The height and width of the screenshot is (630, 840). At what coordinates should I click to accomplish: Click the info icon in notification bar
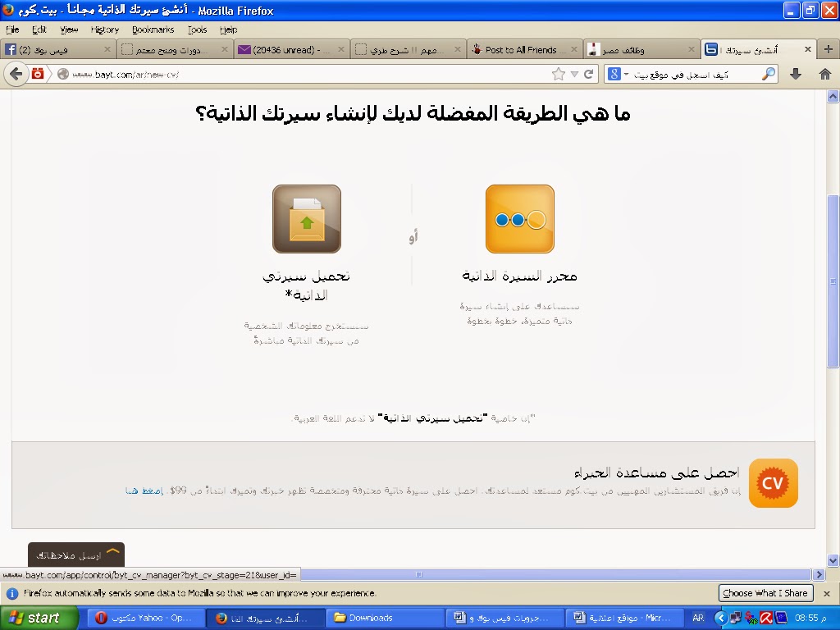12,594
